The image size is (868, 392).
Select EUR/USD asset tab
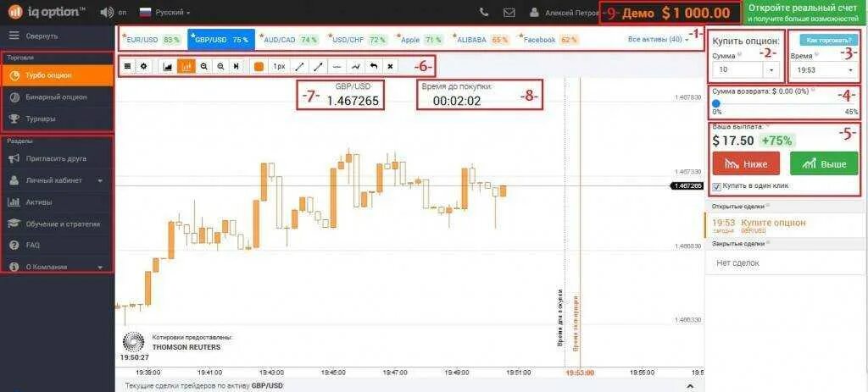(153, 40)
